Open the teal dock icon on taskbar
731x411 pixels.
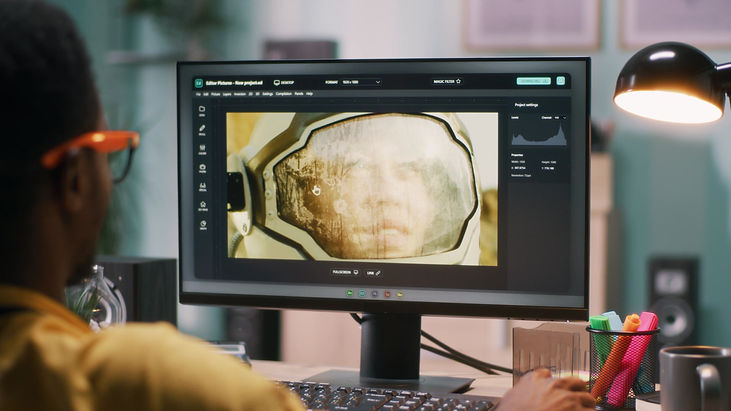pyautogui.click(x=362, y=294)
